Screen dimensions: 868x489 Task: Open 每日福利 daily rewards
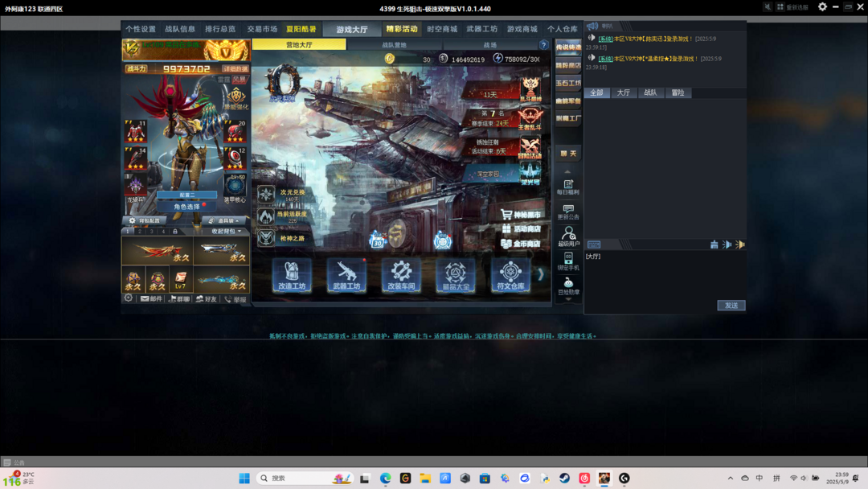[568, 187]
